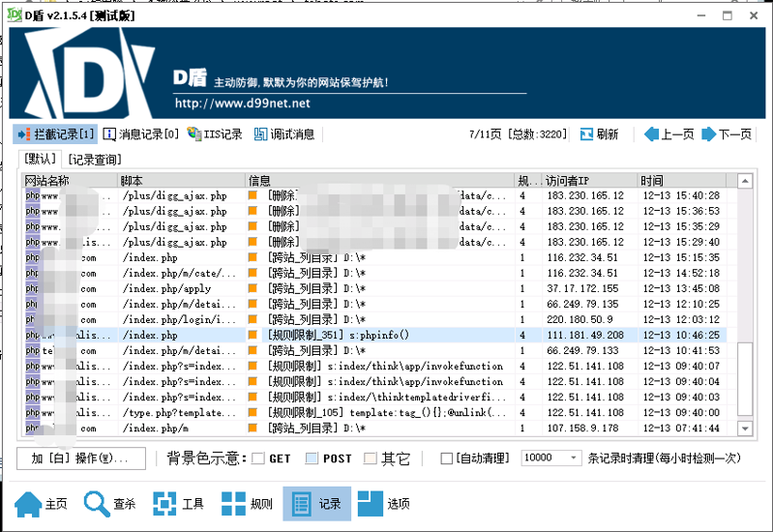773x532 pixels.
Task: Select the row with phpinfo() rule 351
Action: click(374, 336)
